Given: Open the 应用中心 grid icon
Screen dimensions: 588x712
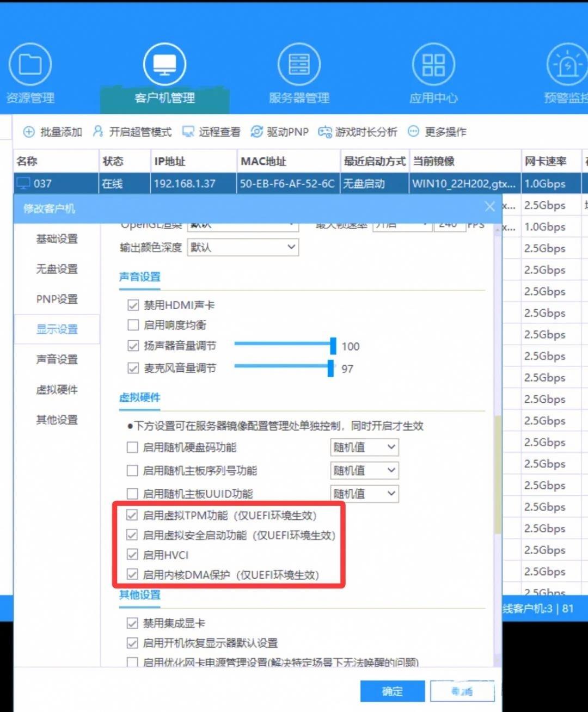Looking at the screenshot, I should pos(433,65).
